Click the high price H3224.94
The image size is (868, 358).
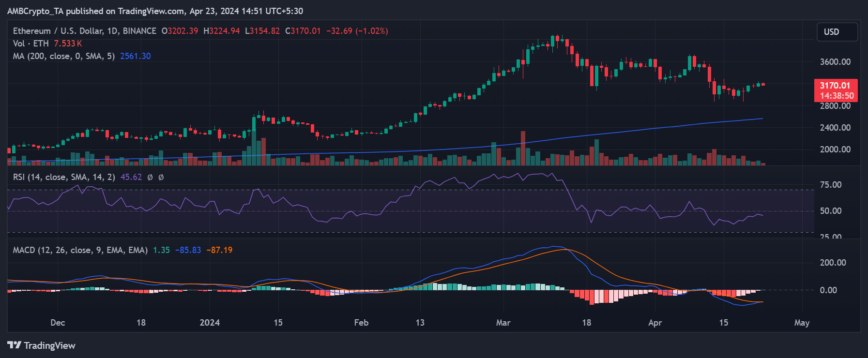[222, 31]
